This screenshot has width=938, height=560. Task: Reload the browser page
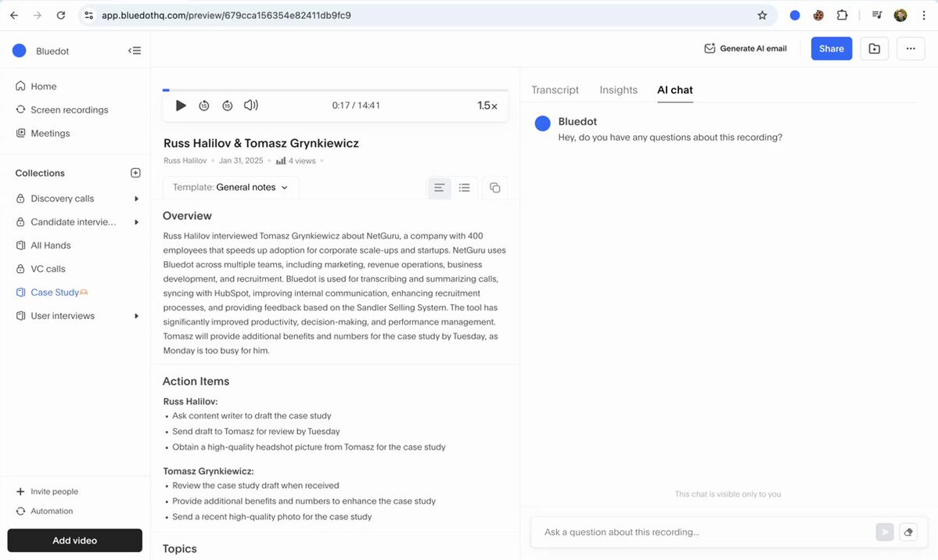[x=60, y=16]
